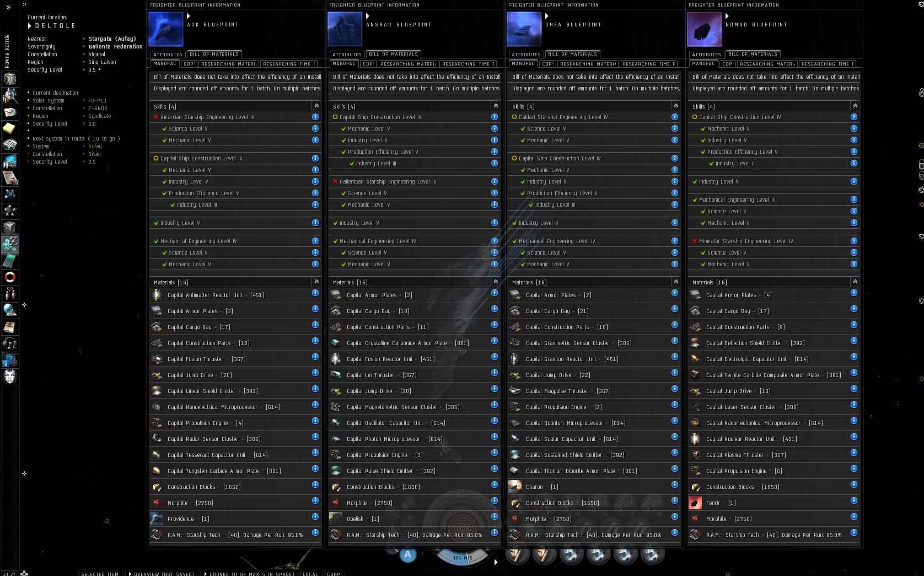Expand the sidebar with the double-arrow
This screenshot has height=576, width=924.
point(8,7)
